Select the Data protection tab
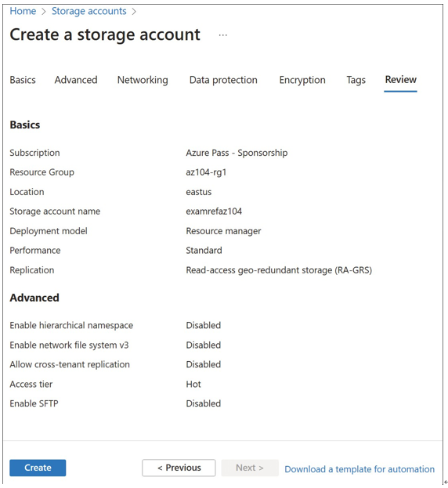The image size is (448, 488). (x=223, y=80)
